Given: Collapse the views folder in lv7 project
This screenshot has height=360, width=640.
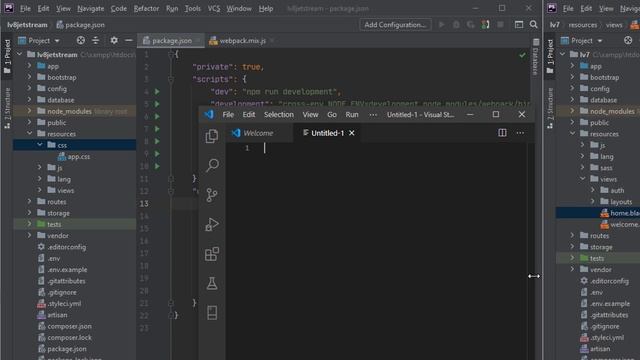Looking at the screenshot, I should (582, 179).
